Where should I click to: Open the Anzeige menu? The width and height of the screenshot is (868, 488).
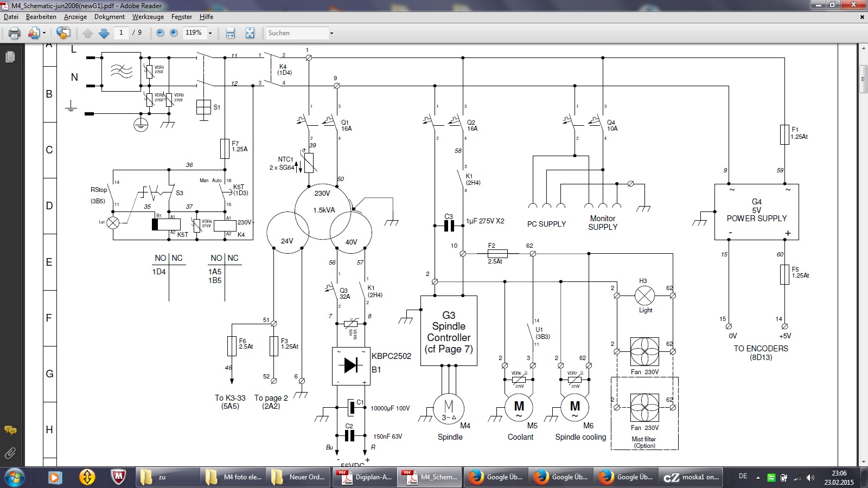(75, 17)
